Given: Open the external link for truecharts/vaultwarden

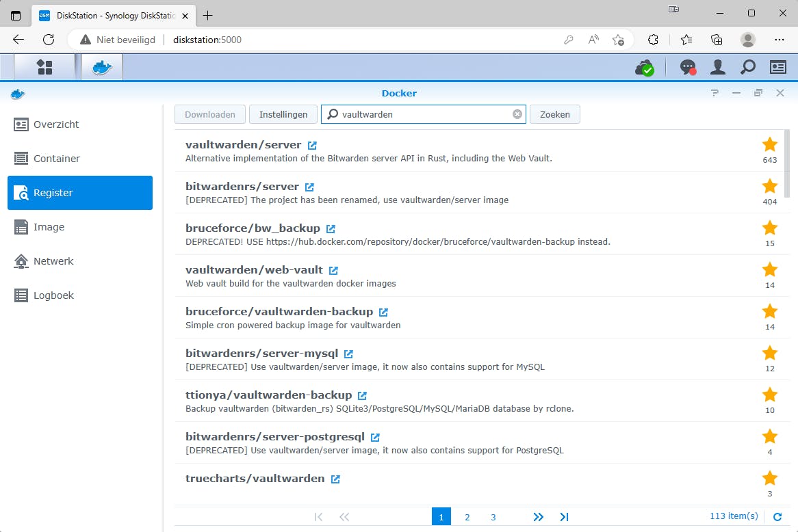Looking at the screenshot, I should coord(335,479).
